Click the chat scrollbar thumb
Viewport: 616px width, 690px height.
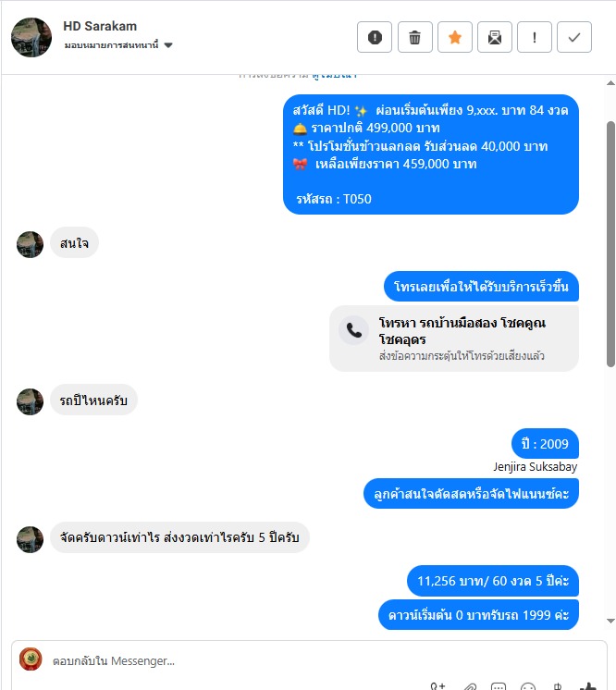click(610, 244)
